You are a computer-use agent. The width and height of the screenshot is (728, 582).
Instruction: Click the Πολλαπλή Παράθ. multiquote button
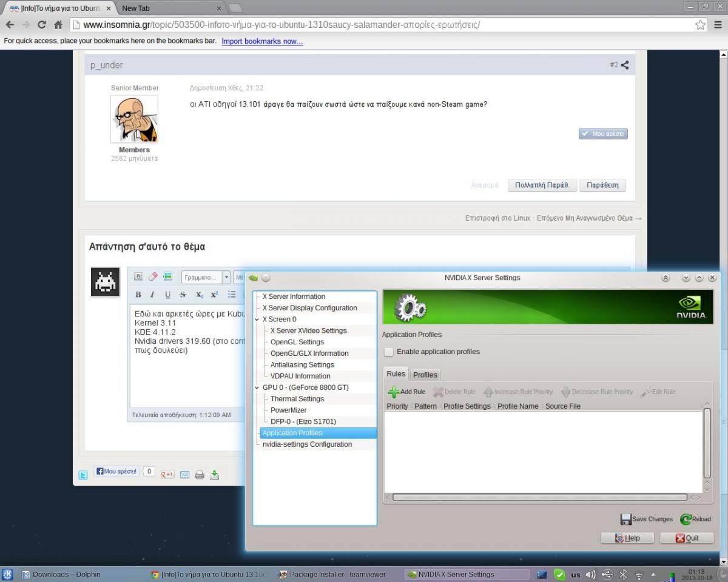tap(542, 185)
